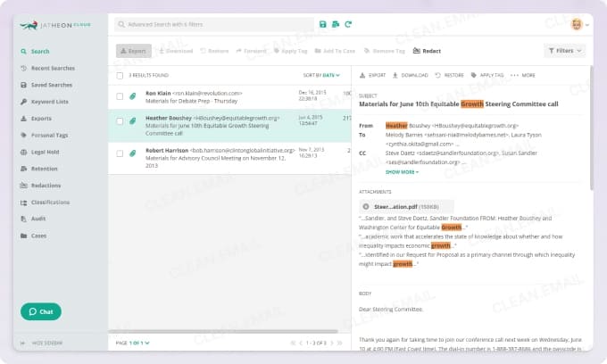The height and width of the screenshot is (364, 607).
Task: Expand recipients with Show More
Action: click(402, 172)
